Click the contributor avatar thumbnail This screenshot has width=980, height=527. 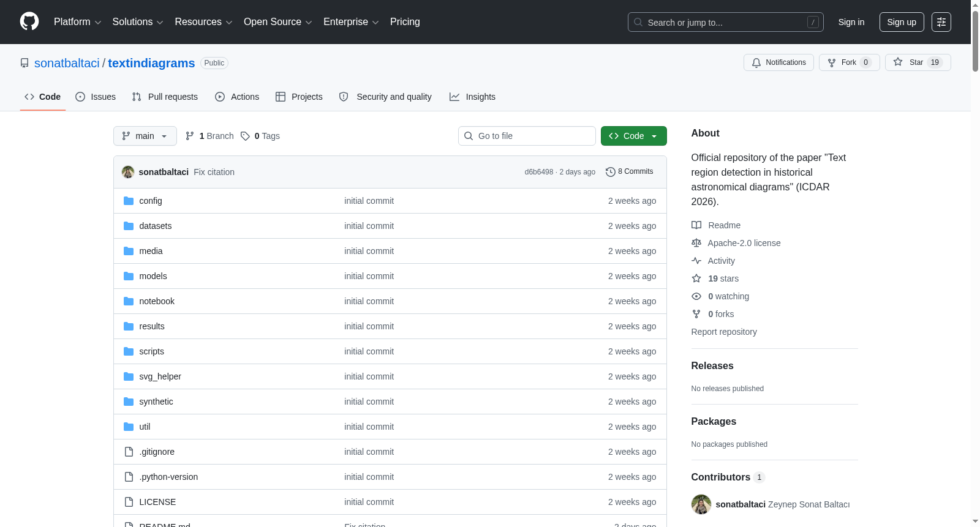[701, 504]
